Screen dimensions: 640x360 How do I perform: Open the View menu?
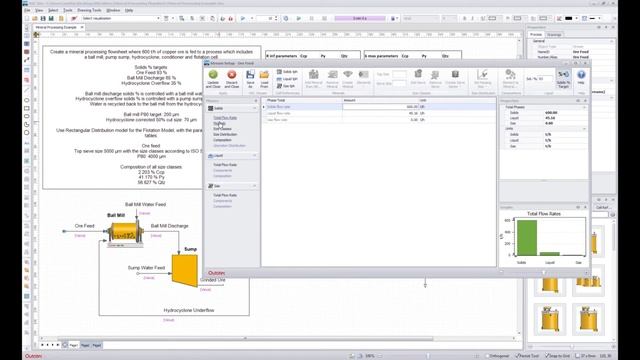click(x=39, y=10)
